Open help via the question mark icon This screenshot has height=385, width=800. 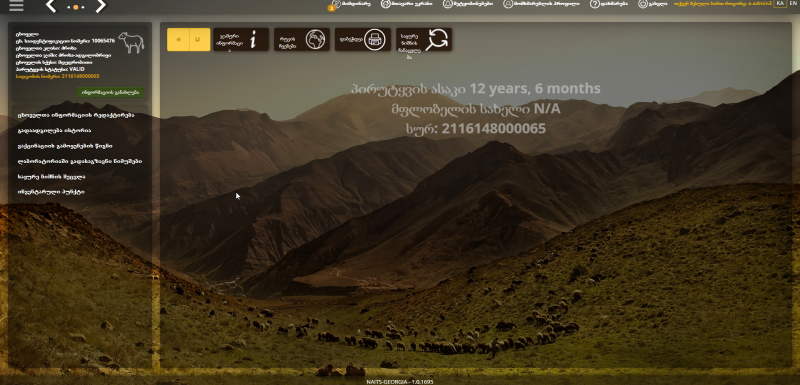pyautogui.click(x=595, y=4)
